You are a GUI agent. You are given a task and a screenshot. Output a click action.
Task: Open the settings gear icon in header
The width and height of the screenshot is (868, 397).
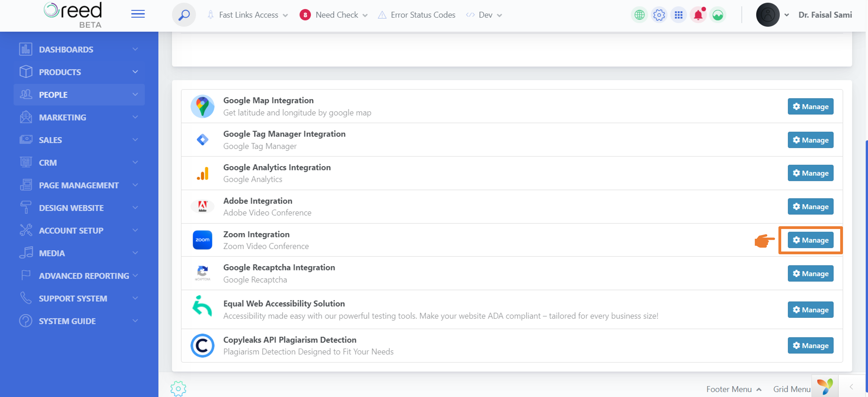659,15
